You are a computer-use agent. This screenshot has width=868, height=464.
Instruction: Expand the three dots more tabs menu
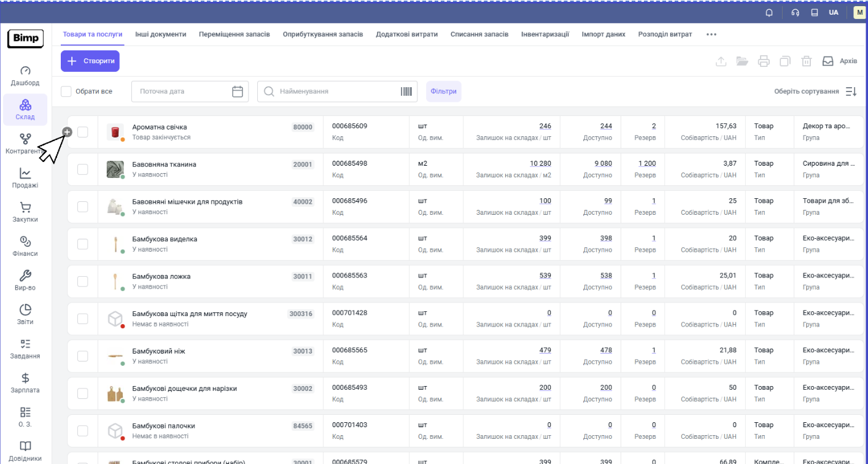[711, 34]
